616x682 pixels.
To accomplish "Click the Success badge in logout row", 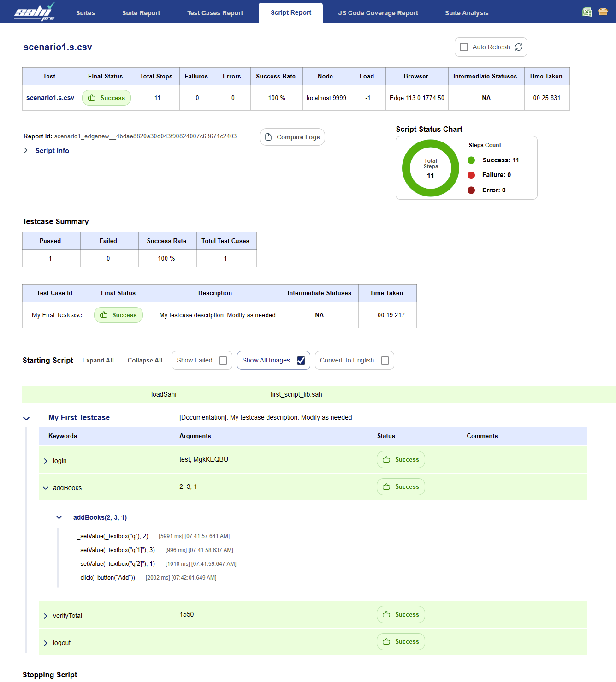I will (x=401, y=642).
